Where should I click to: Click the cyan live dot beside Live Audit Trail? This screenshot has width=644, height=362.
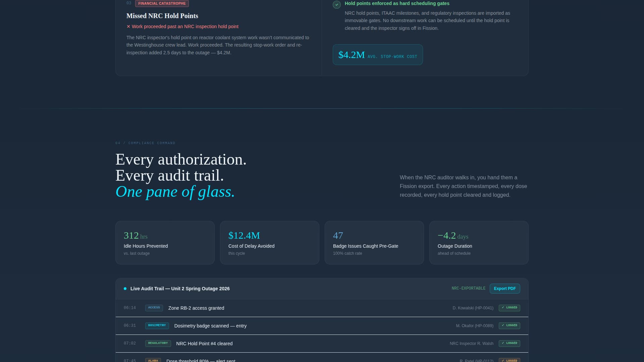tap(125, 289)
